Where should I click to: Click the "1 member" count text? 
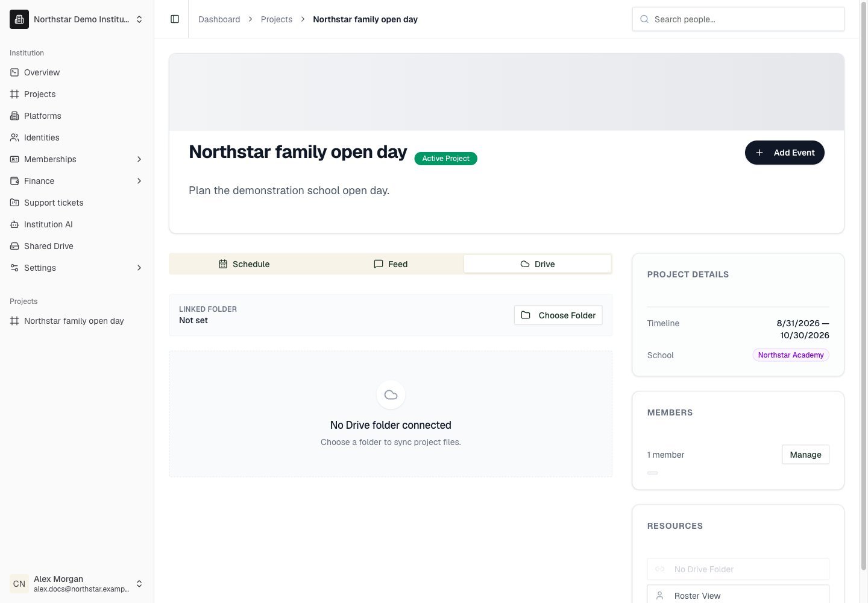click(665, 455)
